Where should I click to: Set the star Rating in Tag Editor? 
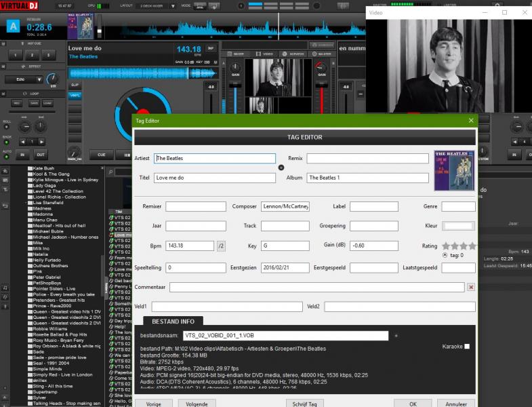(x=459, y=246)
